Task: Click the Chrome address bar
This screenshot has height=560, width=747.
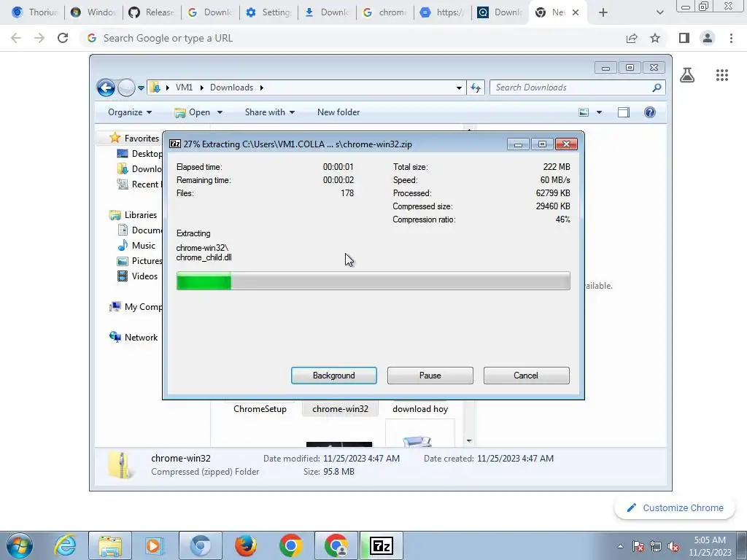Action: (352, 38)
